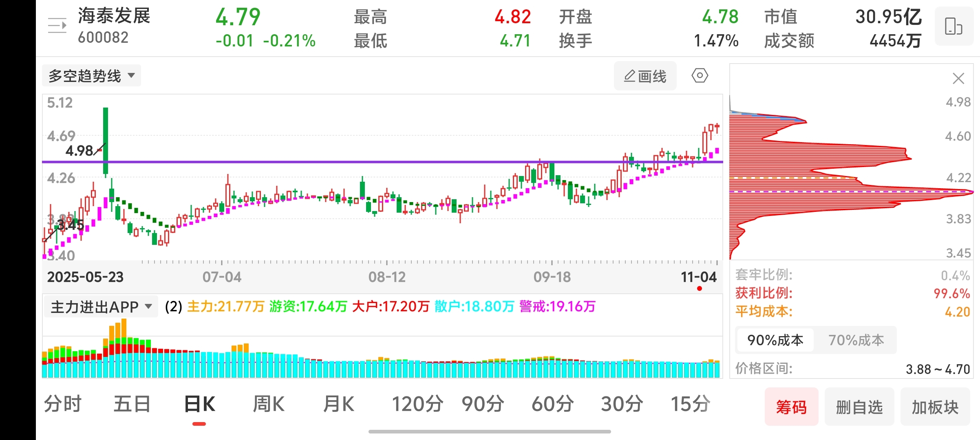Click the 加板块 add to sector button

click(935, 407)
